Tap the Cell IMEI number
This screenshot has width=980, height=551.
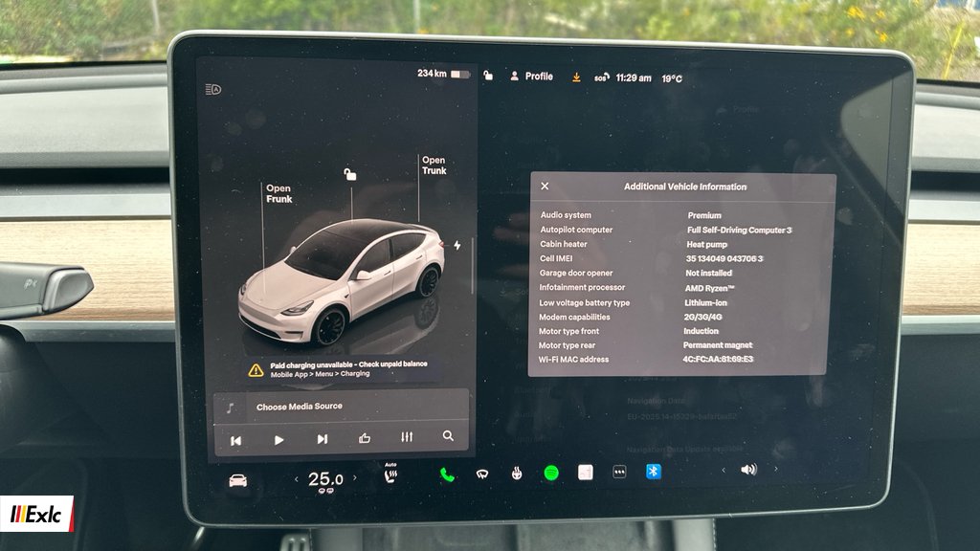point(724,258)
